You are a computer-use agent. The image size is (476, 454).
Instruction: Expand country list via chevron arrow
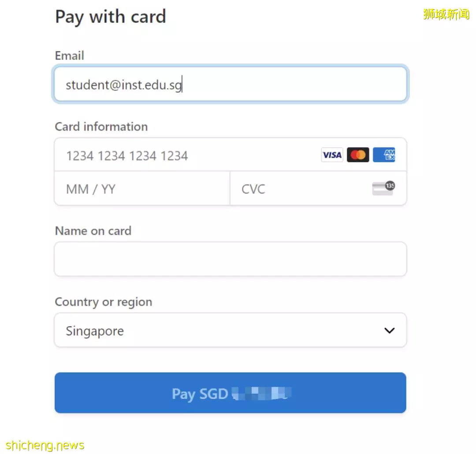(x=390, y=331)
